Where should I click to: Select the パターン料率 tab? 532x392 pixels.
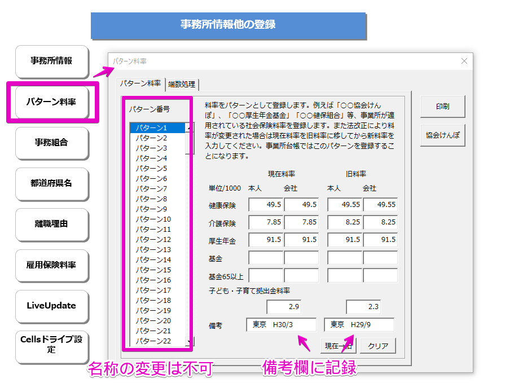click(x=140, y=83)
